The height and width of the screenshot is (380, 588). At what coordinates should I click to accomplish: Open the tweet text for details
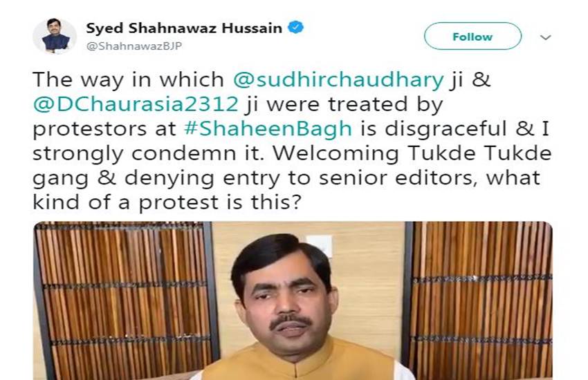(x=292, y=141)
